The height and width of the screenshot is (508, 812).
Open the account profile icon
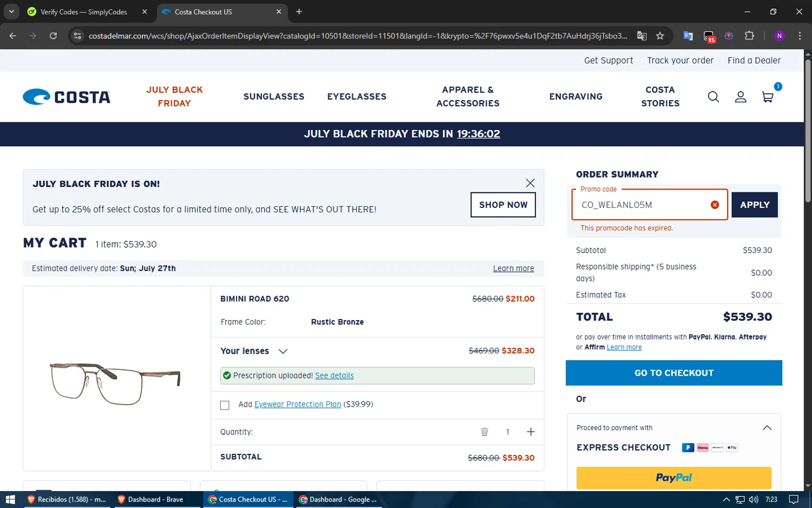(741, 97)
